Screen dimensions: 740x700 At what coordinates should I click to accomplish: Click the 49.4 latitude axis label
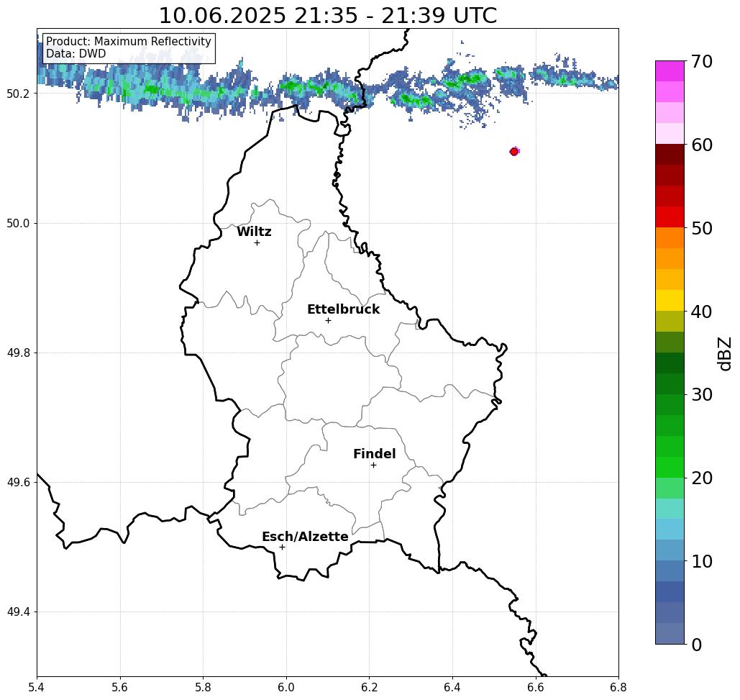click(18, 612)
